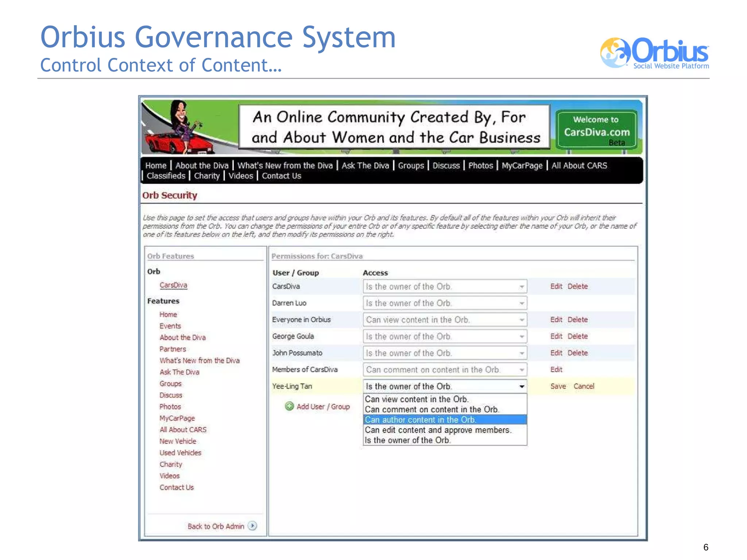This screenshot has width=747, height=560.
Task: Open the Used Vehicles feature in sidebar
Action: [180, 452]
